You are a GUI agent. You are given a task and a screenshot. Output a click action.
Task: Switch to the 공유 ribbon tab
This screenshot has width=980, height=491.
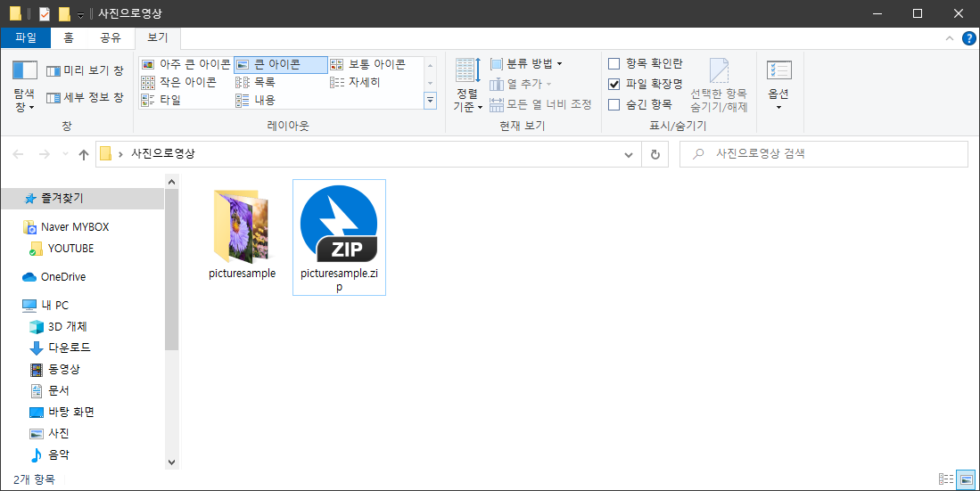[x=111, y=38]
